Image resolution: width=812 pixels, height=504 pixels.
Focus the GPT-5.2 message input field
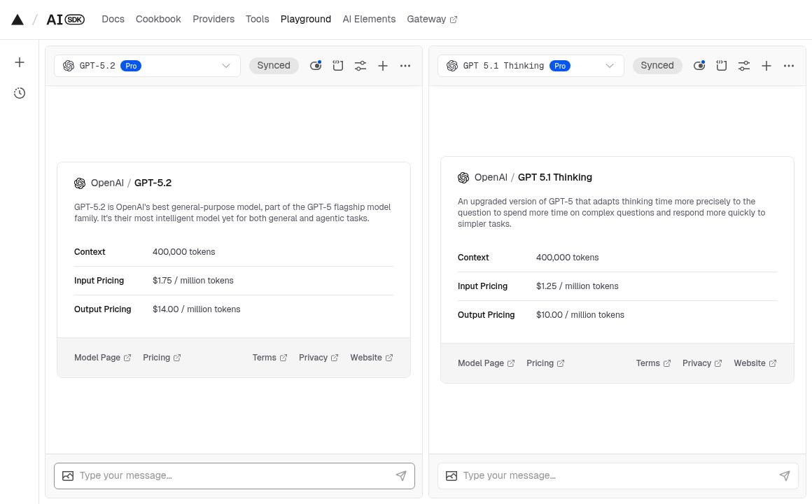tap(231, 476)
